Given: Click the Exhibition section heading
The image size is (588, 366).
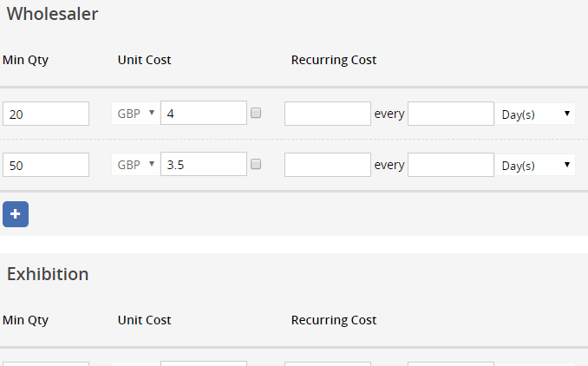Looking at the screenshot, I should point(48,274).
